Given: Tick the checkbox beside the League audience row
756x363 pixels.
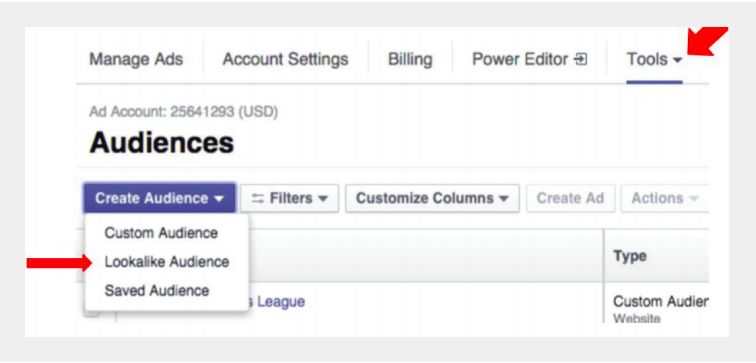Looking at the screenshot, I should click(x=94, y=311).
